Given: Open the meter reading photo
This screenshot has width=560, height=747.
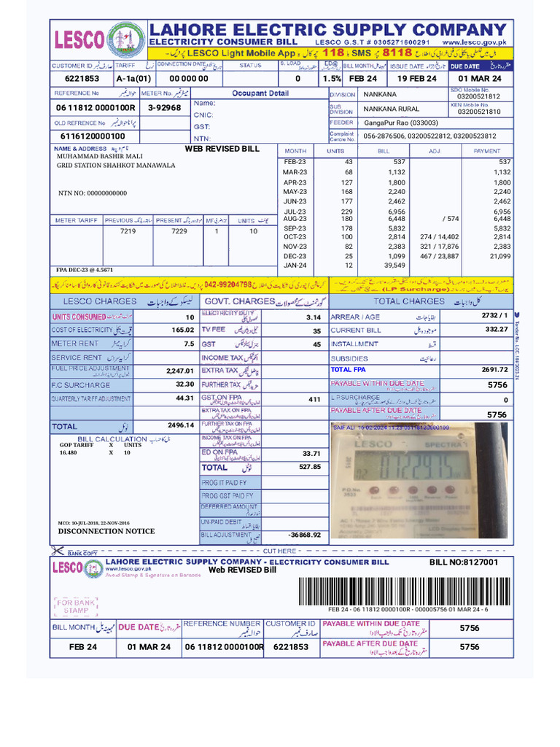Looking at the screenshot, I should point(419,480).
